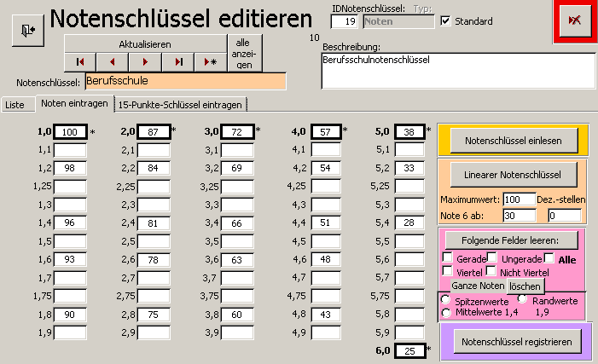598x364 pixels.
Task: Go to previous record arrow
Action: (x=113, y=62)
